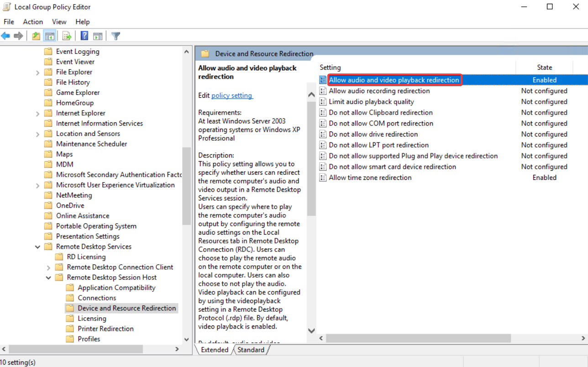Open the View menu

59,21
